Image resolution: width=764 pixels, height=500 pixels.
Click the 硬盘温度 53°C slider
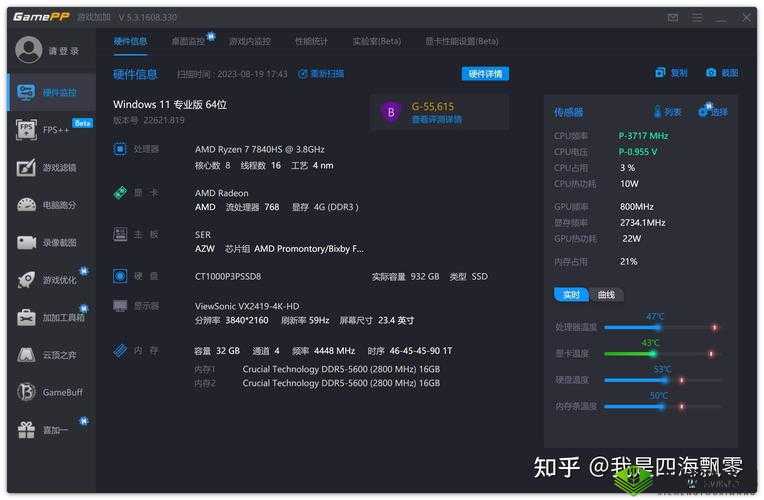[x=663, y=380]
